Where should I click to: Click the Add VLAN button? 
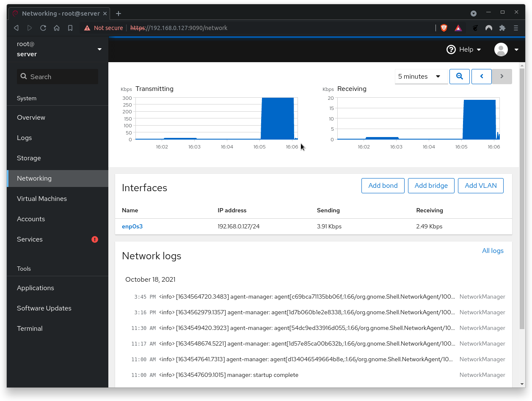(x=480, y=186)
